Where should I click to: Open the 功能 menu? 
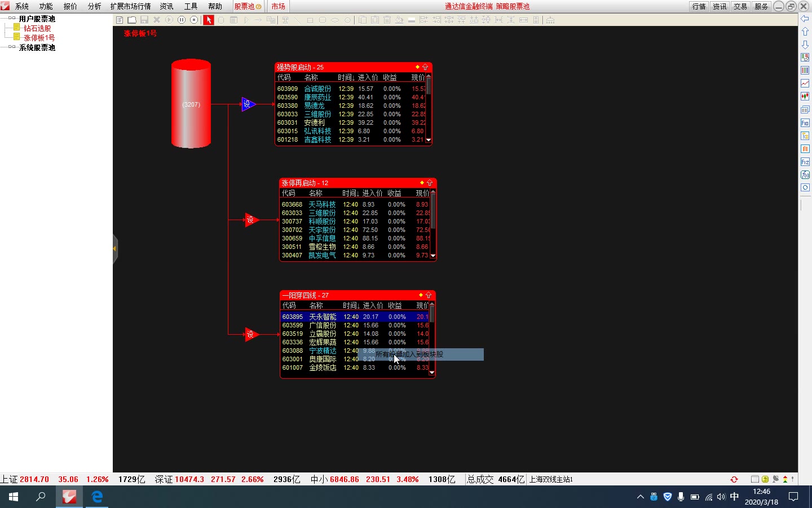[46, 6]
